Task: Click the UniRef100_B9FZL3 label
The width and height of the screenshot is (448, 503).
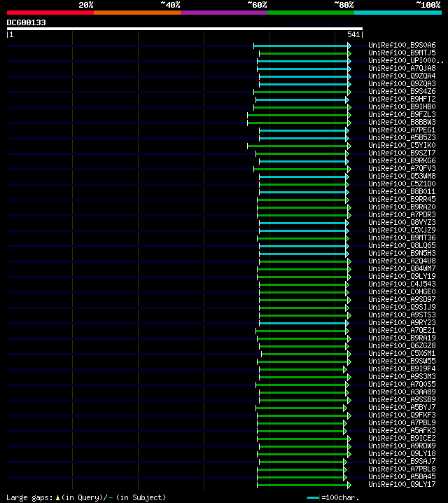Action: [402, 114]
